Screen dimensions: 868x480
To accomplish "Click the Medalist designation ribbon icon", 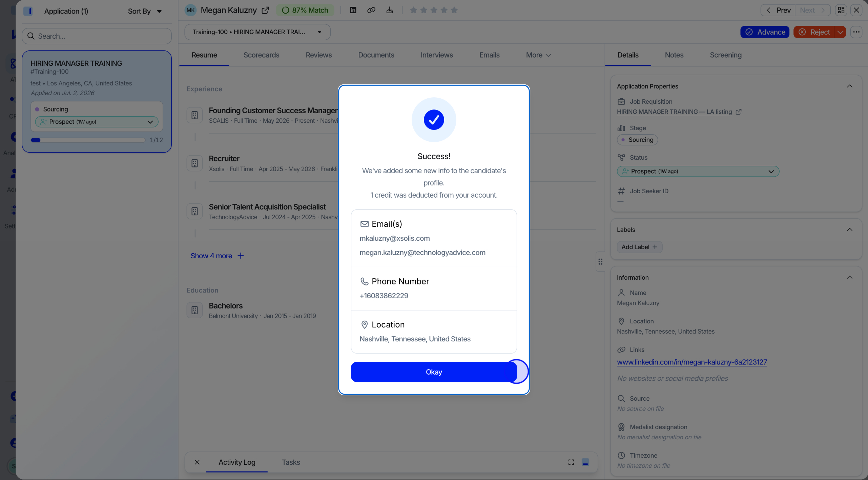I will tap(621, 427).
